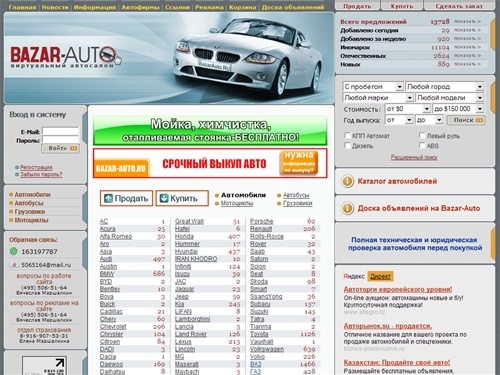Viewport: 500px width, 375px height.
Task: Click the up-arrow icon on Продать button
Action: point(108,198)
